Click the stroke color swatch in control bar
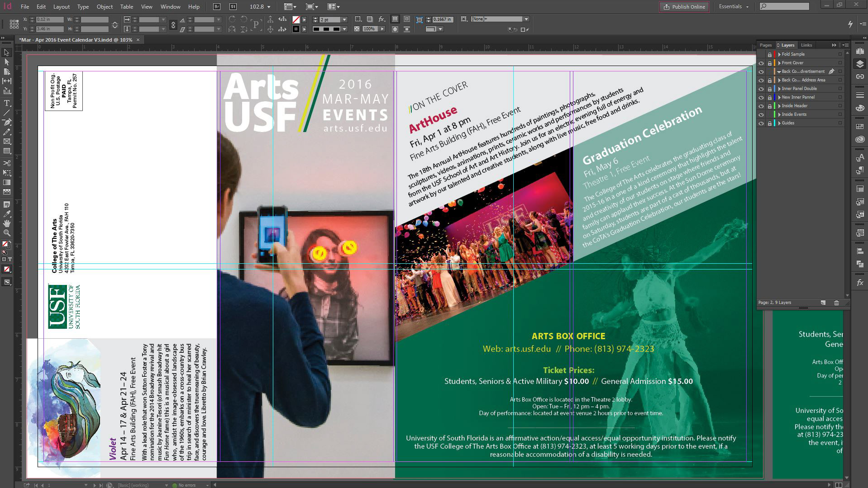This screenshot has height=488, width=868. (296, 29)
